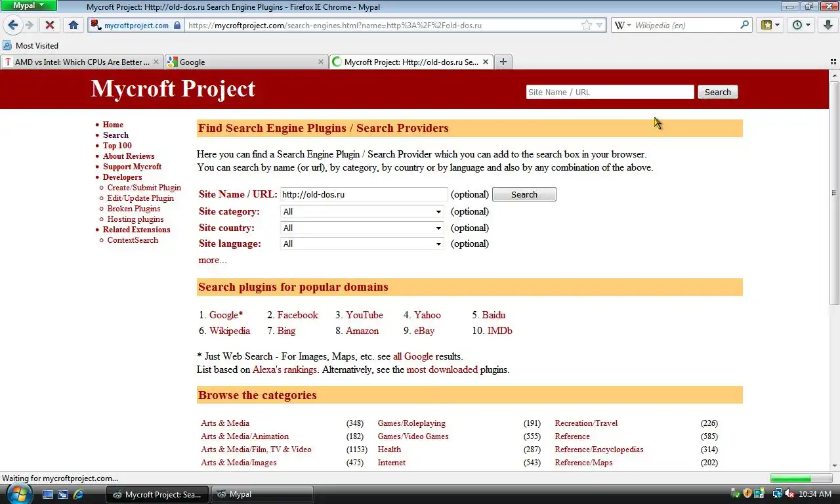The image size is (840, 504).
Task: Open the IMDb plugin link
Action: [x=499, y=331]
